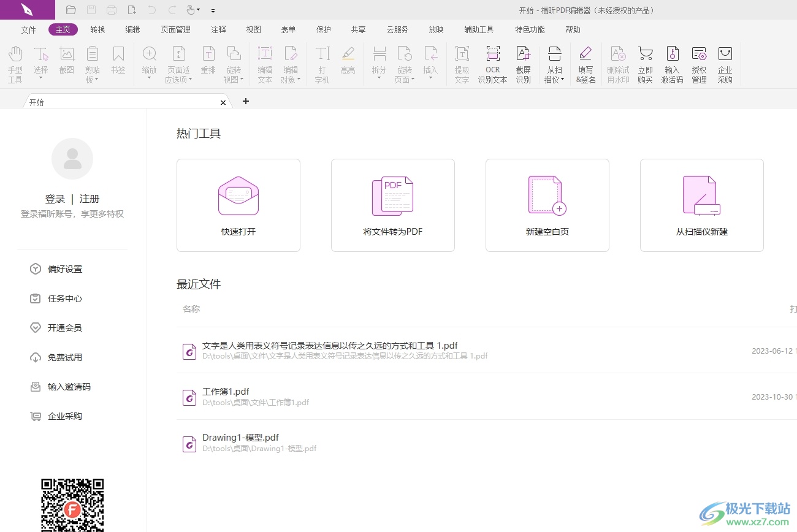
Task: Open the File (文件) menu
Action: pyautogui.click(x=28, y=29)
